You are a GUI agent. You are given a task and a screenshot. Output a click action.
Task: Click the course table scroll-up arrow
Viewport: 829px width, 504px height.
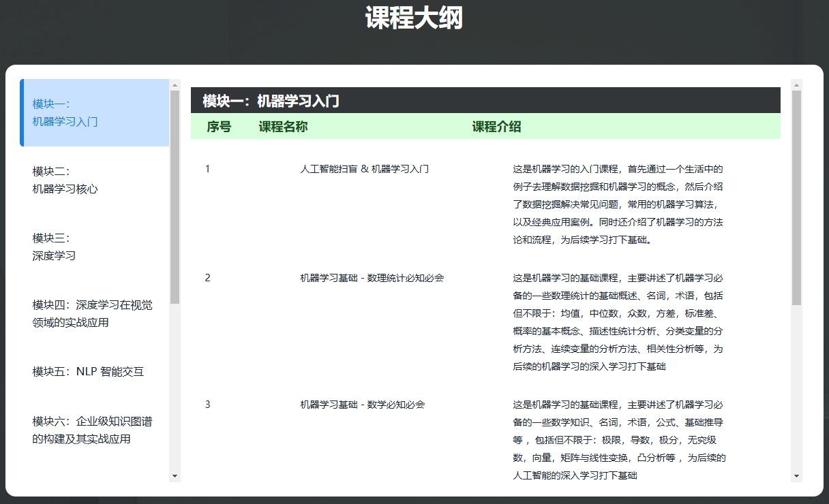(796, 85)
